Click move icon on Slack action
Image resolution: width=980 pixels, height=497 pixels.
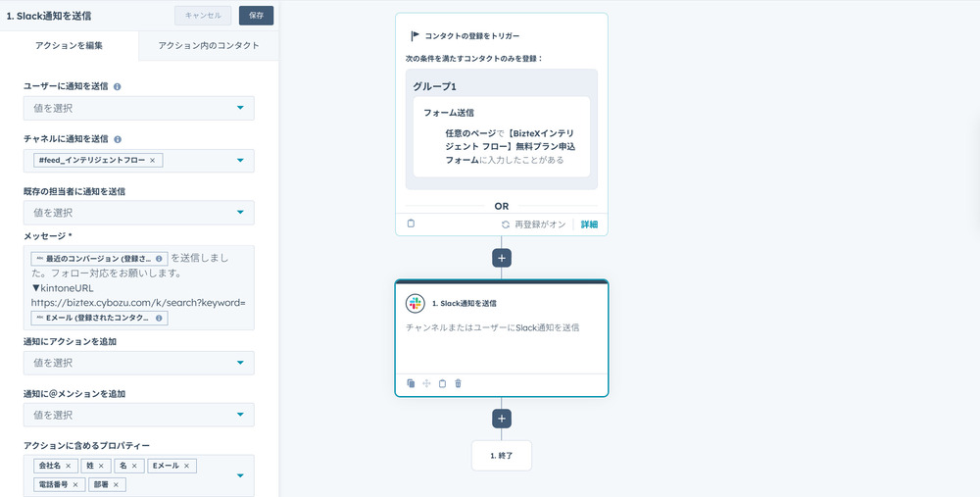click(427, 383)
